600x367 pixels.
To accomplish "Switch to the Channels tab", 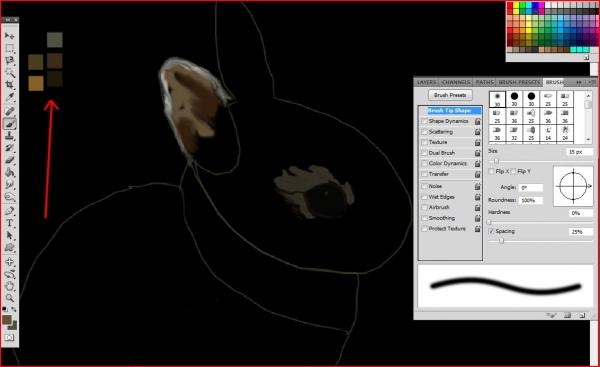I will pos(456,82).
